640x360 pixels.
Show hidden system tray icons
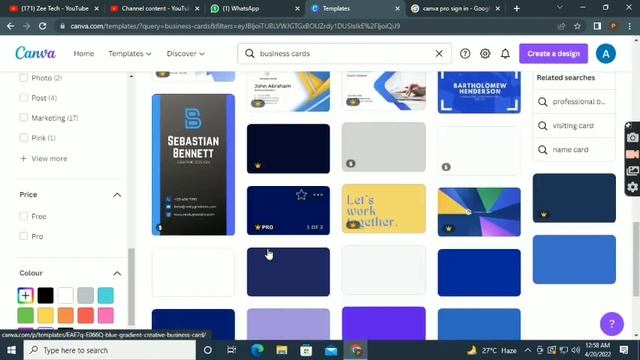point(527,350)
